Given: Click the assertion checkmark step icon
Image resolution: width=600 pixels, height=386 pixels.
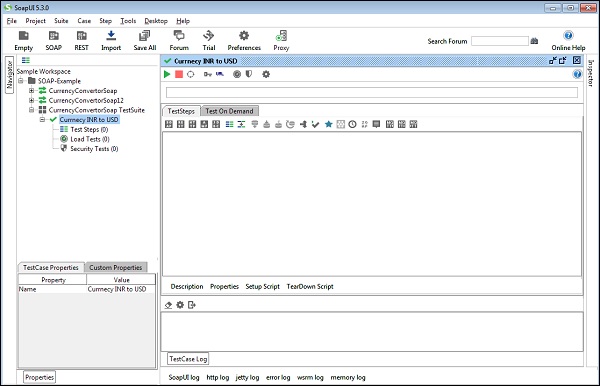Looking at the screenshot, I should [315, 124].
